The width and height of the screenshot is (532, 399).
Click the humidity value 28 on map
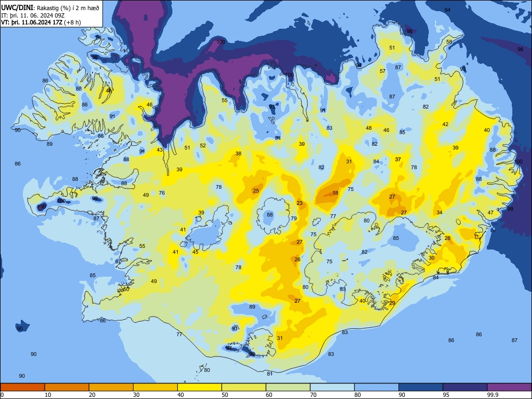coord(447,238)
